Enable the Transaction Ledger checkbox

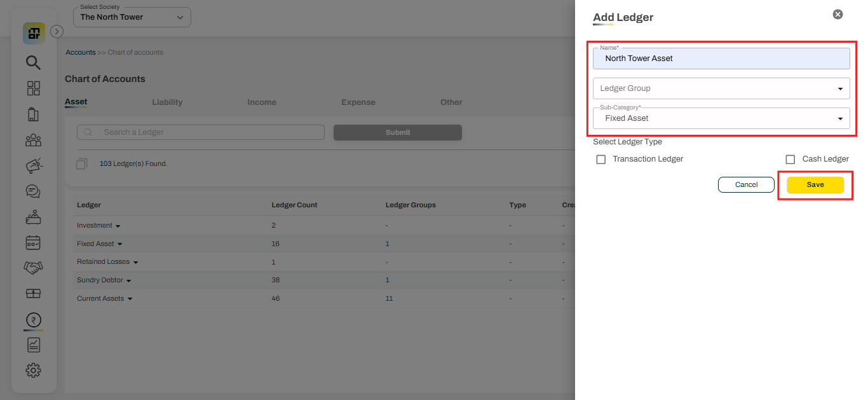point(601,160)
